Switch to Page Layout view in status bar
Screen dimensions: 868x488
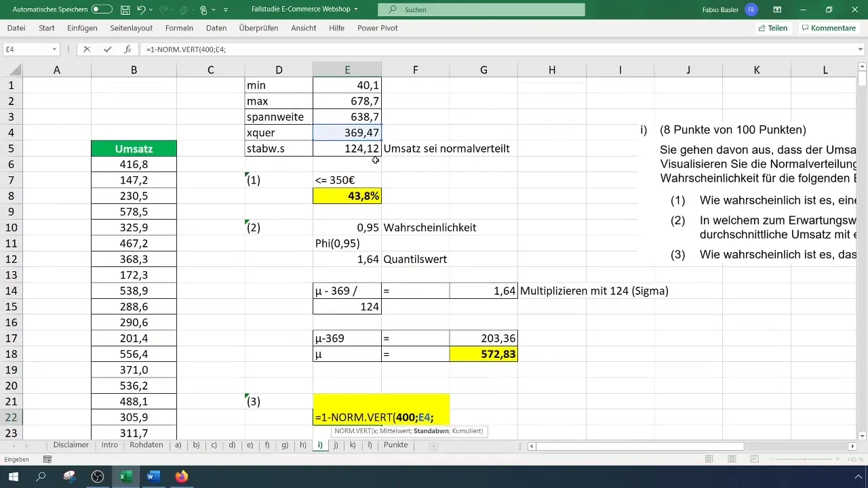[732, 460]
